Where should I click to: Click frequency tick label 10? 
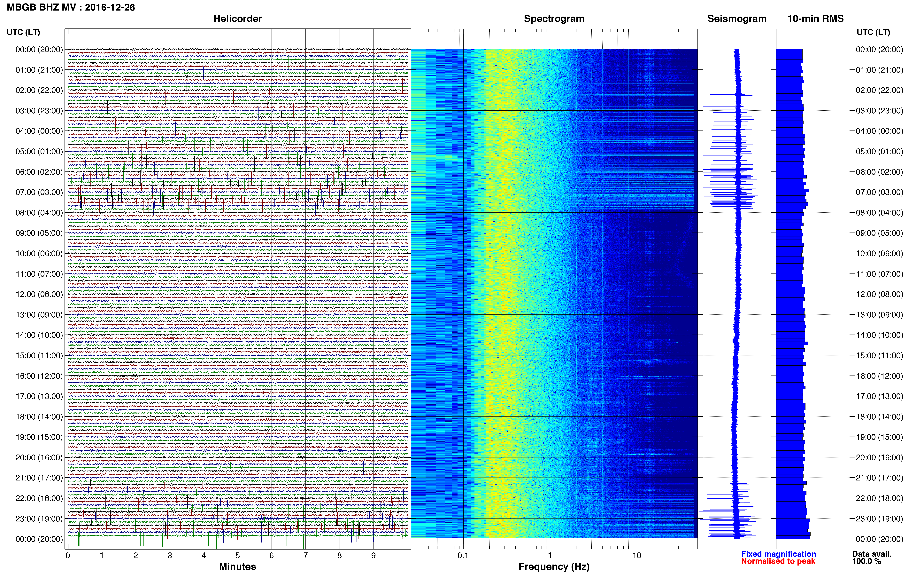click(x=637, y=556)
